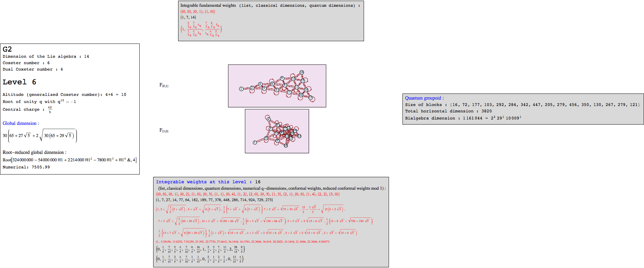The height and width of the screenshot is (268, 644).
Task: Click 'Total horizontal dimension : 3820' line
Action: pyautogui.click(x=448, y=111)
